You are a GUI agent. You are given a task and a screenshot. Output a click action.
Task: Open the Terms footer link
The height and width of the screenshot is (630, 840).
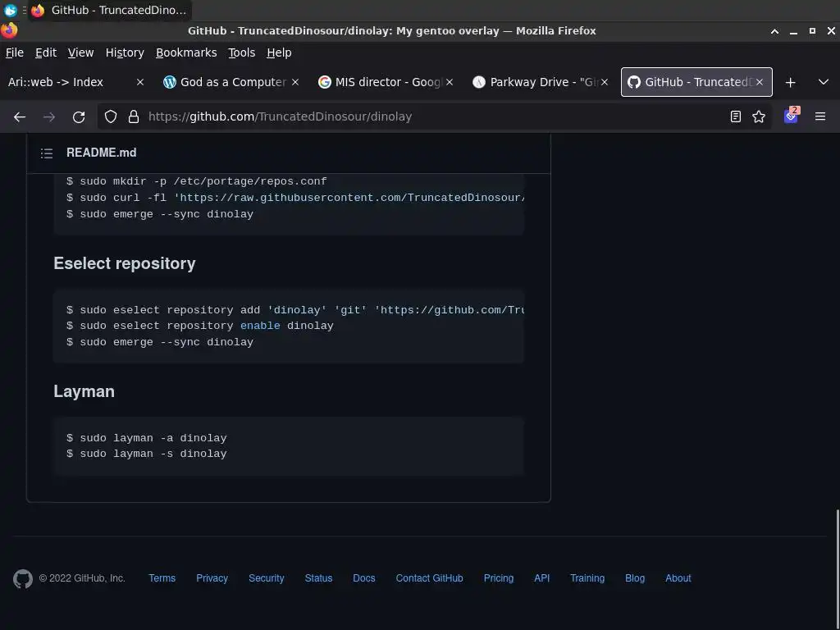162,578
